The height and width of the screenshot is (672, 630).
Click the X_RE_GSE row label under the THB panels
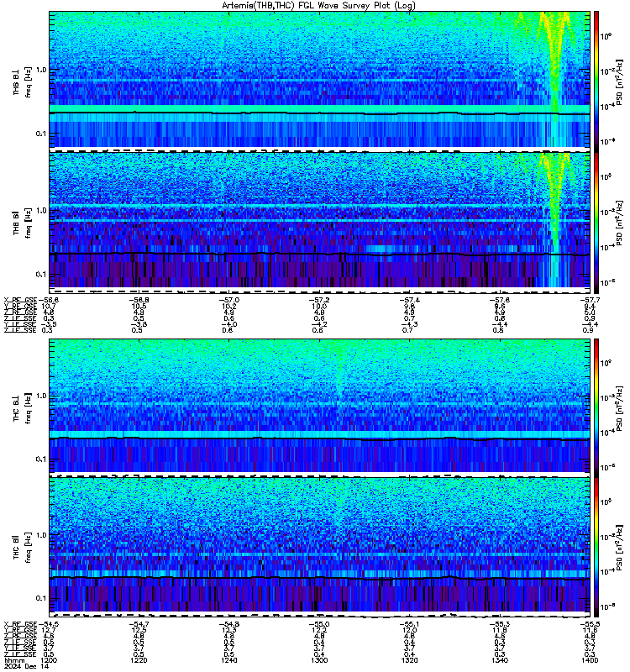coord(20,301)
